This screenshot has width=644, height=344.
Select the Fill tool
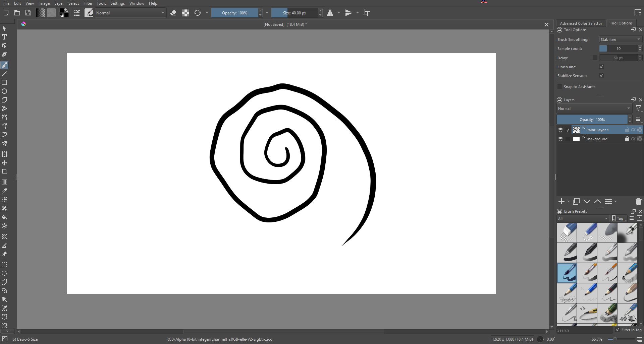[x=5, y=217]
